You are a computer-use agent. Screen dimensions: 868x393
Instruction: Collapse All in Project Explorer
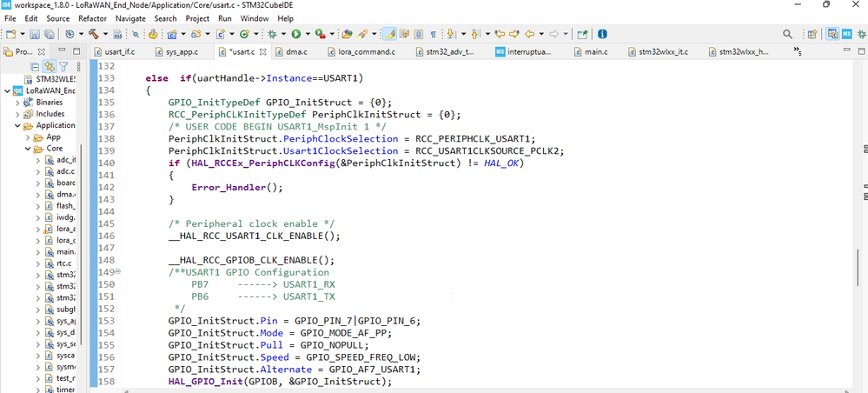tap(35, 67)
